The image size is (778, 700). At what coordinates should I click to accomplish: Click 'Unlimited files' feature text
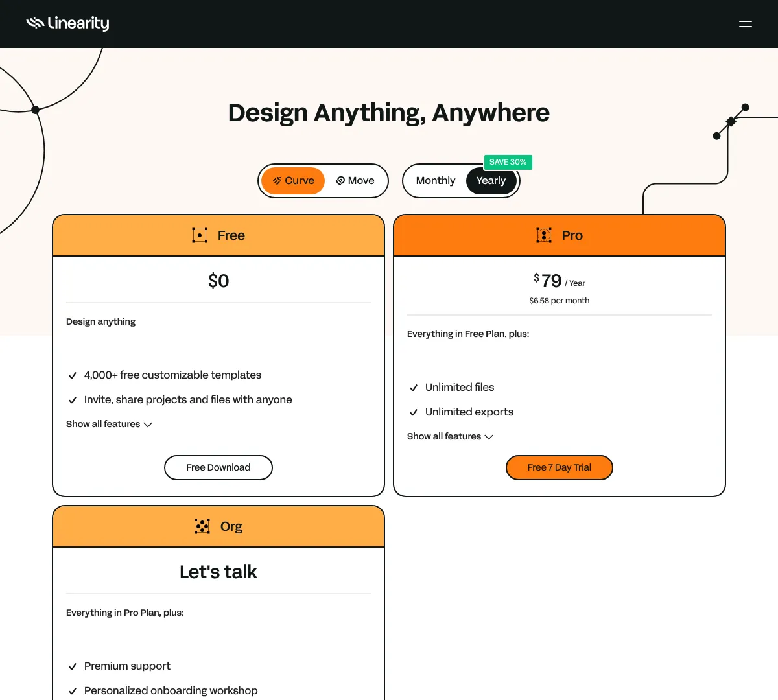(x=460, y=387)
